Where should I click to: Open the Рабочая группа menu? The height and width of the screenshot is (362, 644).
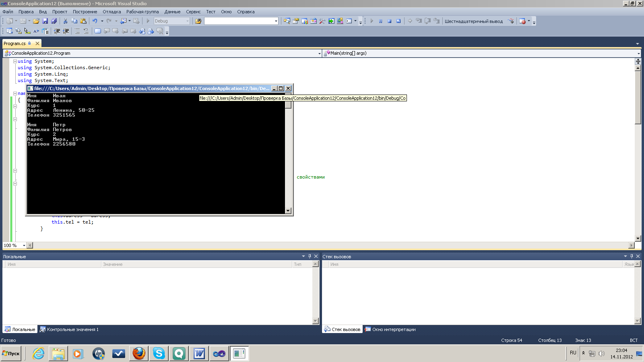coord(142,12)
